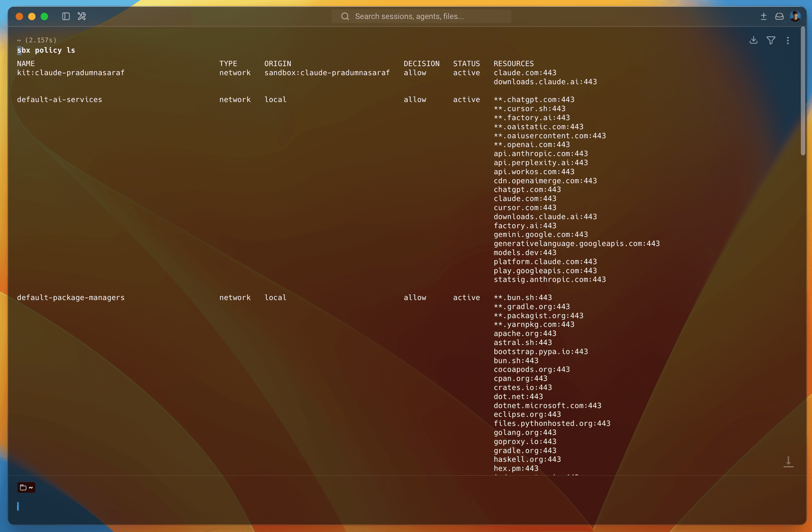
Task: Click 'gemini.google.com:443' resource
Action: 540,234
